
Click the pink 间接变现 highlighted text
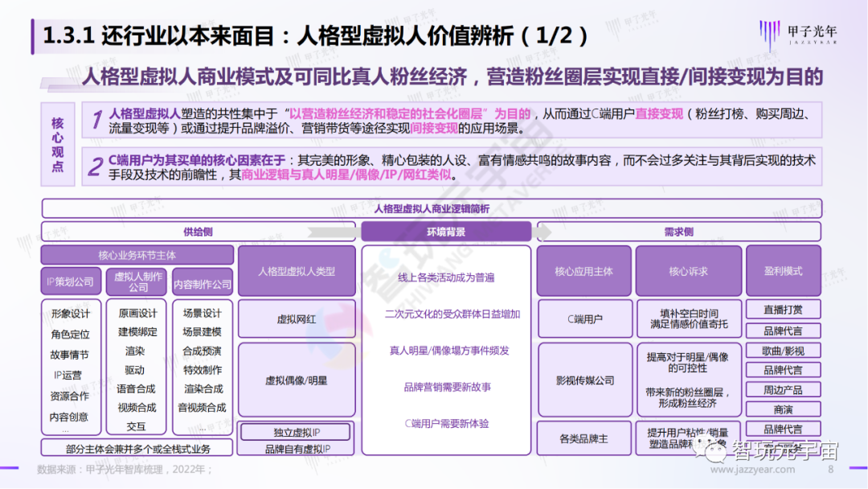(x=434, y=129)
